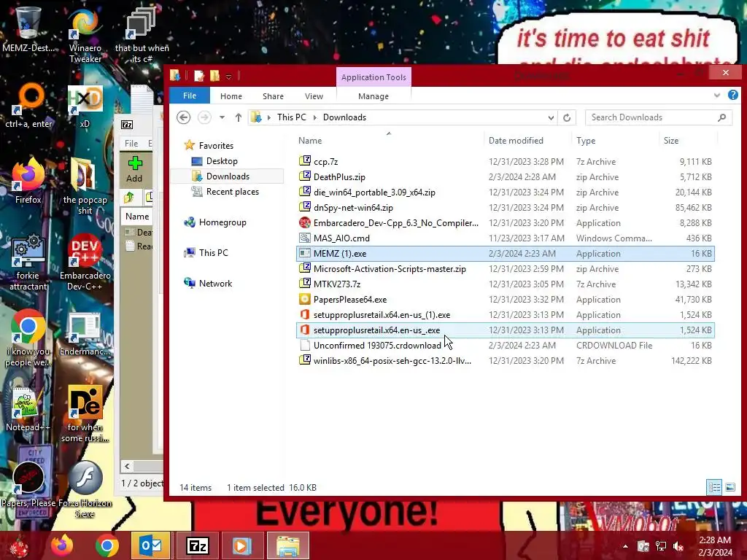Launch Firefox from the desktop
This screenshot has height=560, width=747.
[28, 181]
